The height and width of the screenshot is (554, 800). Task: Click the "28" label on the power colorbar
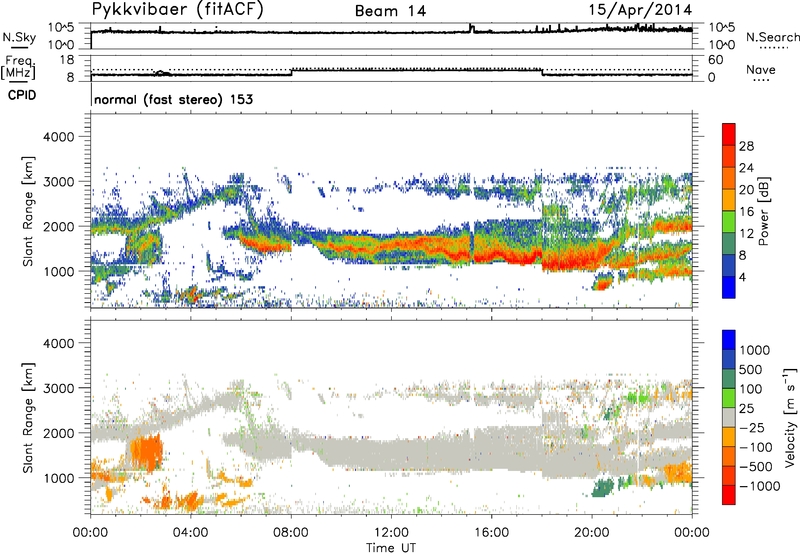coord(746,146)
